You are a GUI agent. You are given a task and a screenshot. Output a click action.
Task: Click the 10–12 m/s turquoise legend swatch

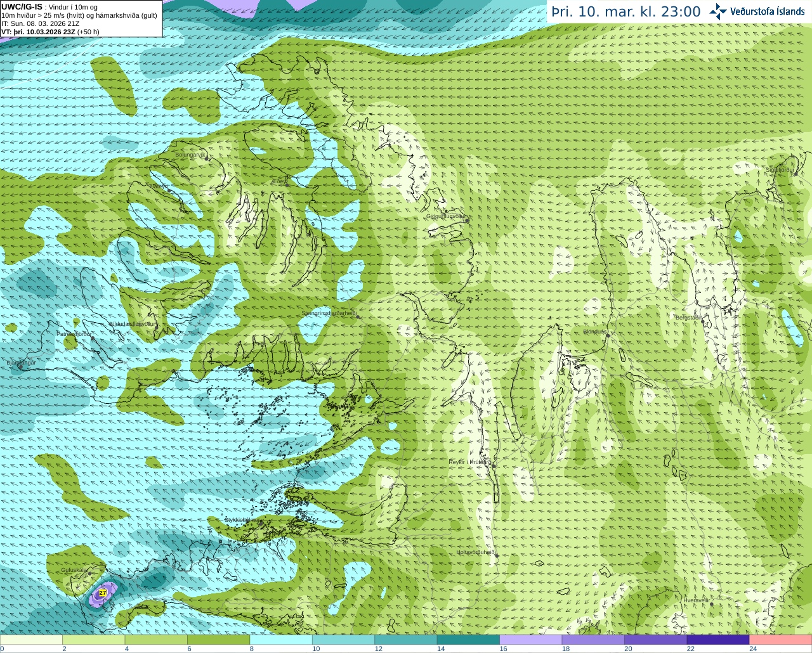point(343,640)
